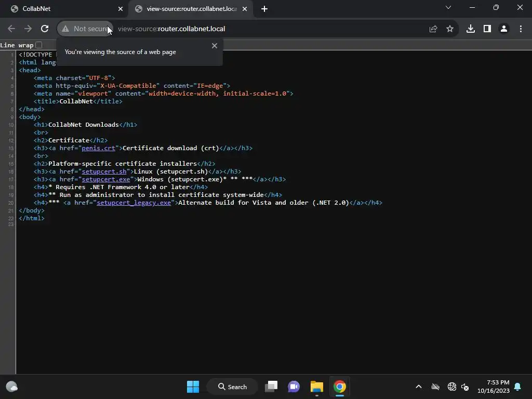Close the view-source tab
Viewport: 532px width, 399px height.
coord(245,9)
